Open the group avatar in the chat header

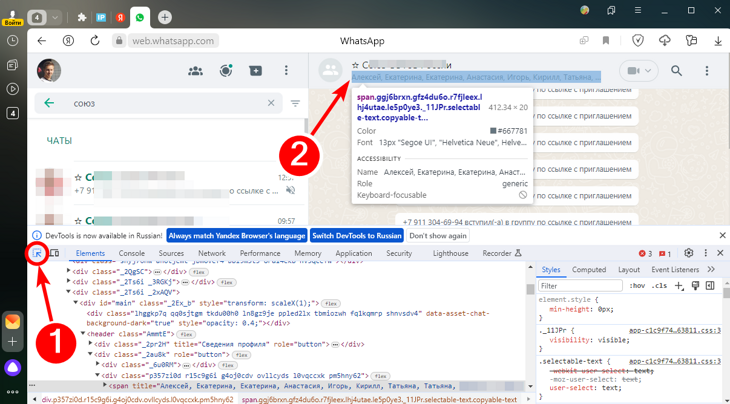[330, 71]
